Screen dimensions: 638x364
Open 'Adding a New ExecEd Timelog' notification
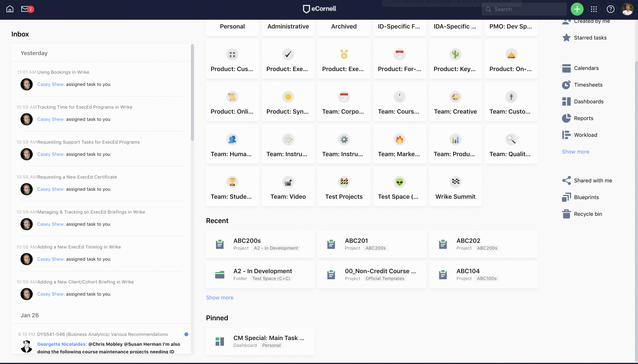[x=100, y=253]
